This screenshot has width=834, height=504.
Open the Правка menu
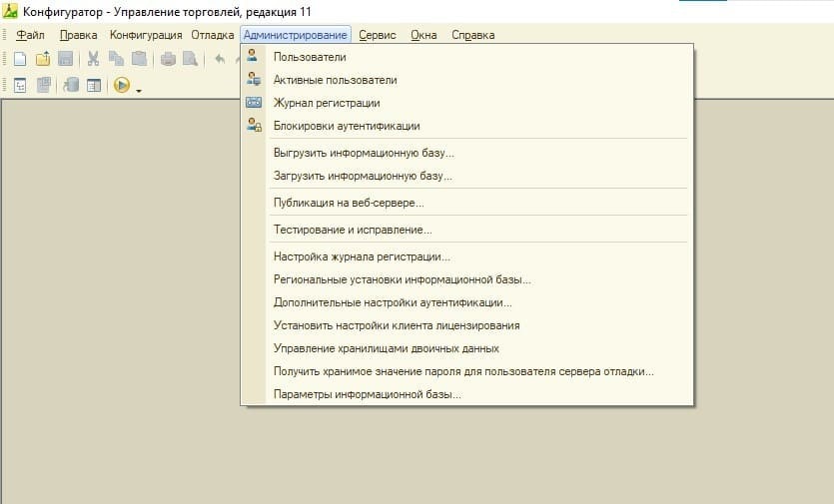[78, 35]
